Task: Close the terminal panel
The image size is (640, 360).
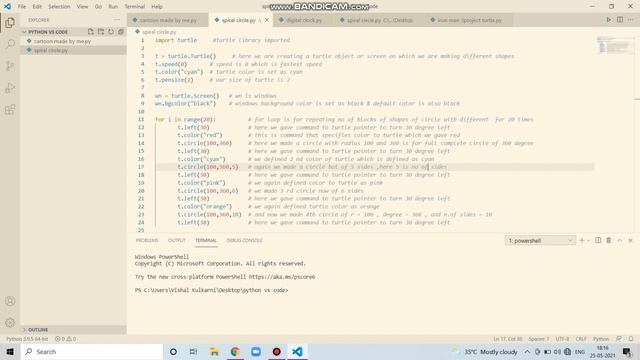Action: click(630, 240)
